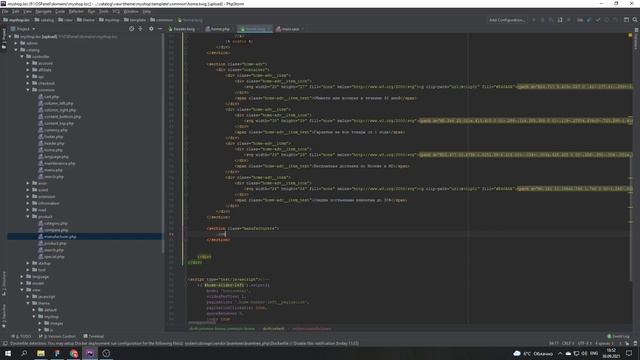The height and width of the screenshot is (360, 640).
Task: Click the catalog breadcrumb in navigation bar
Action: point(44,20)
